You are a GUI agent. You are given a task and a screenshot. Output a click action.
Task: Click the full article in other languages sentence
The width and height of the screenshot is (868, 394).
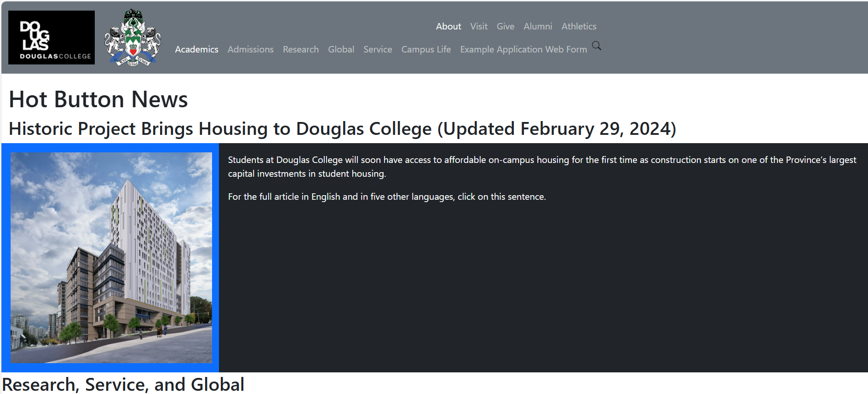(x=387, y=197)
